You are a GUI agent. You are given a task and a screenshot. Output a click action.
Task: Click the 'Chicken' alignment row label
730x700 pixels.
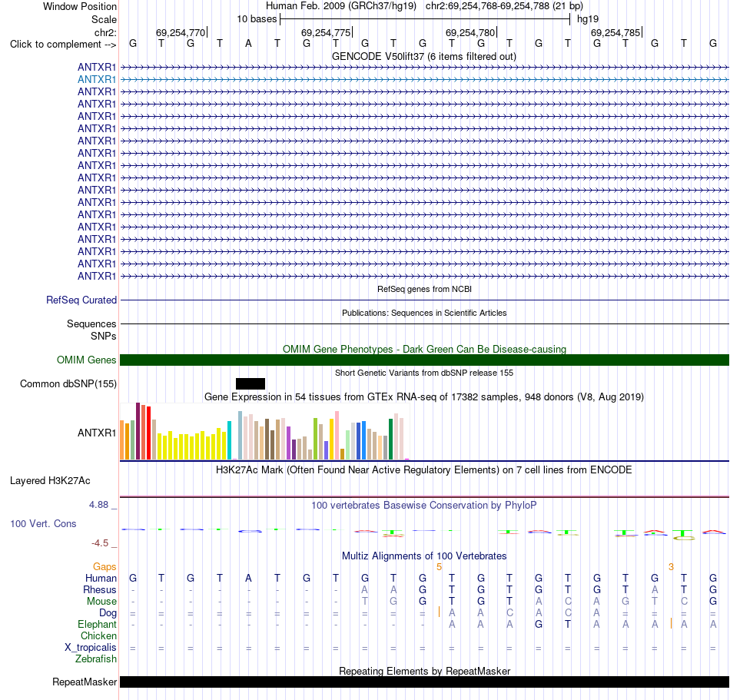pos(98,635)
